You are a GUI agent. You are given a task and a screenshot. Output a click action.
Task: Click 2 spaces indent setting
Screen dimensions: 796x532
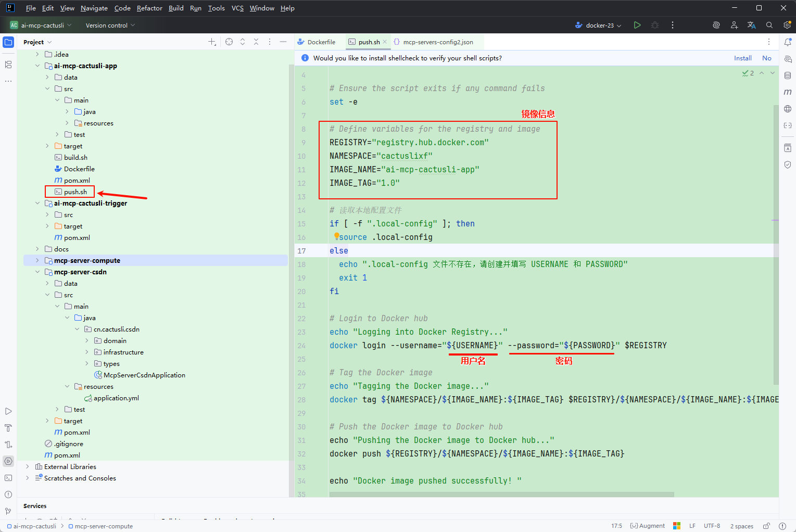[741, 526]
